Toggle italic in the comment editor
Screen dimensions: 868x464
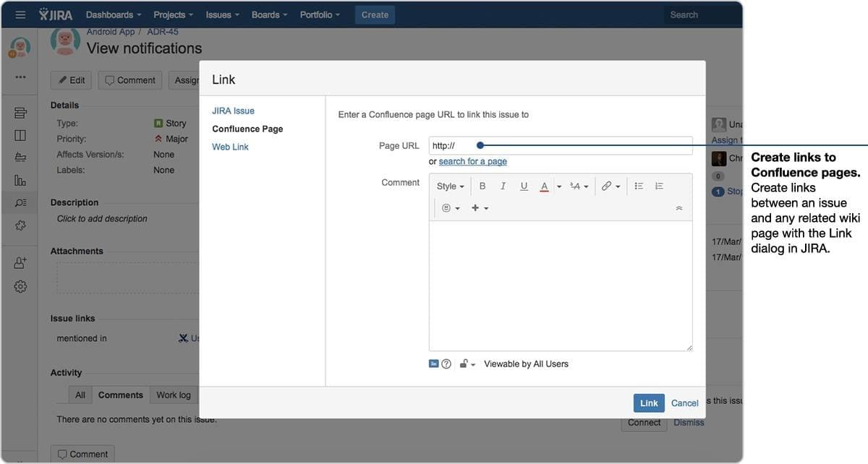503,186
